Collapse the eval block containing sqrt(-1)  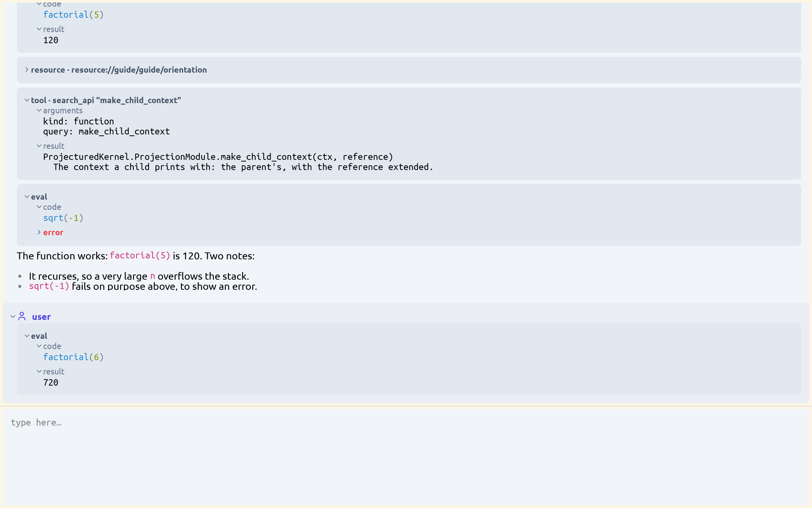pos(27,197)
